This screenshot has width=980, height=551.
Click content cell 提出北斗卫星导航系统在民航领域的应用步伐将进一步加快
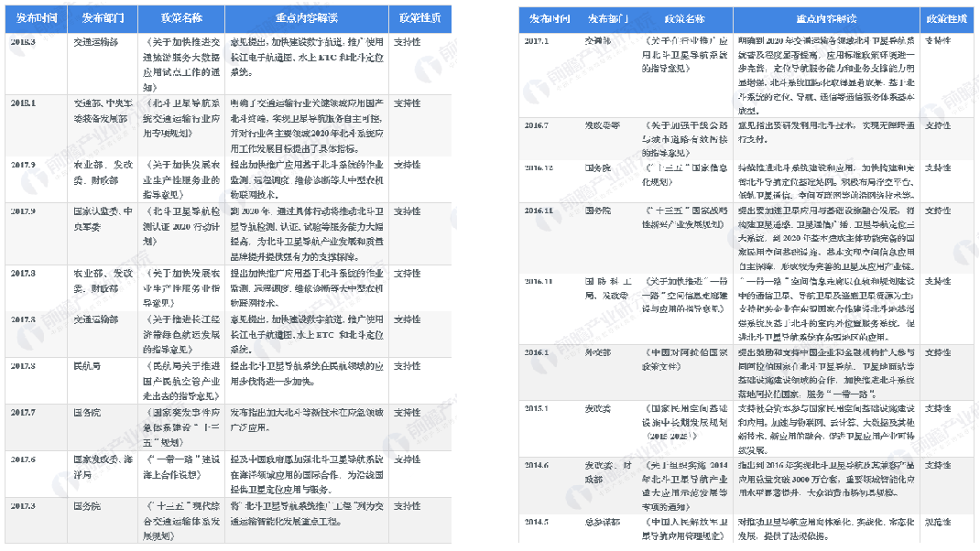[x=306, y=373]
